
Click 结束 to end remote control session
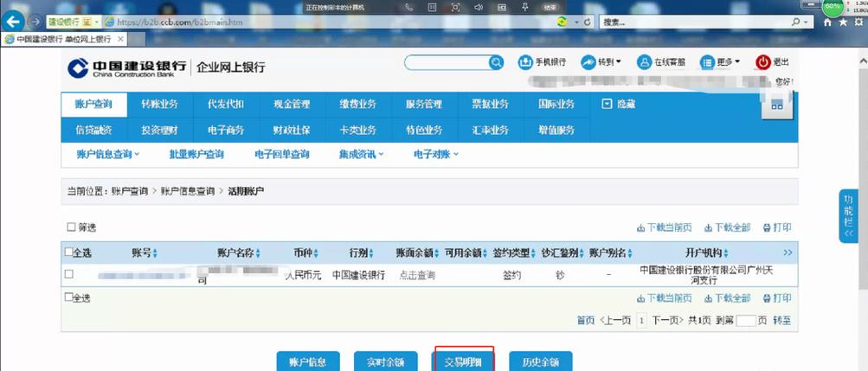click(550, 7)
